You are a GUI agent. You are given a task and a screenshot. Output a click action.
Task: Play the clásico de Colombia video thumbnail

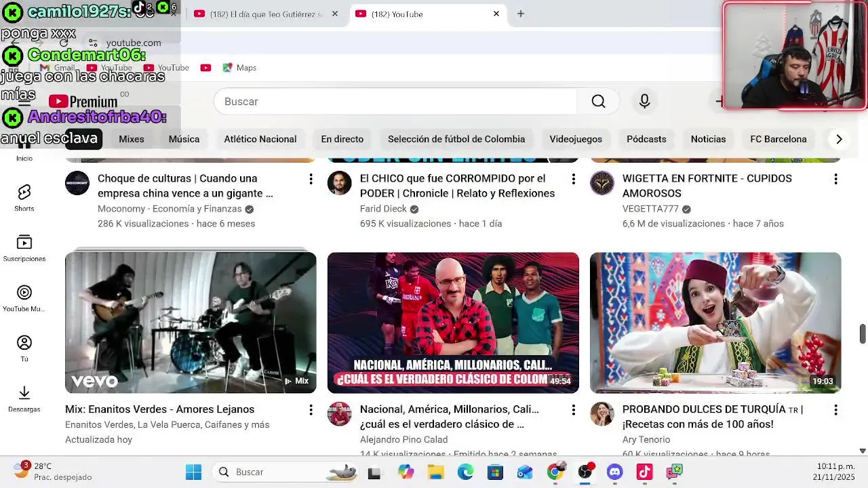click(453, 323)
